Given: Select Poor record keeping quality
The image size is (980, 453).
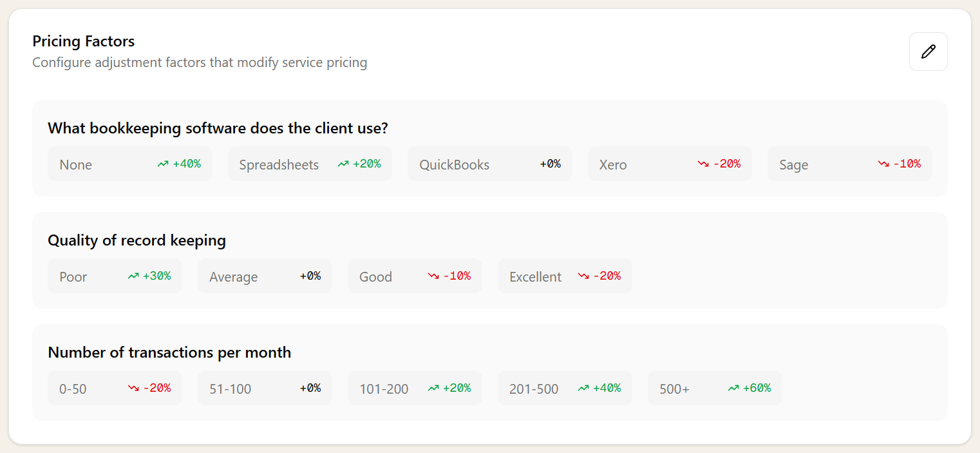Looking at the screenshot, I should click(114, 276).
